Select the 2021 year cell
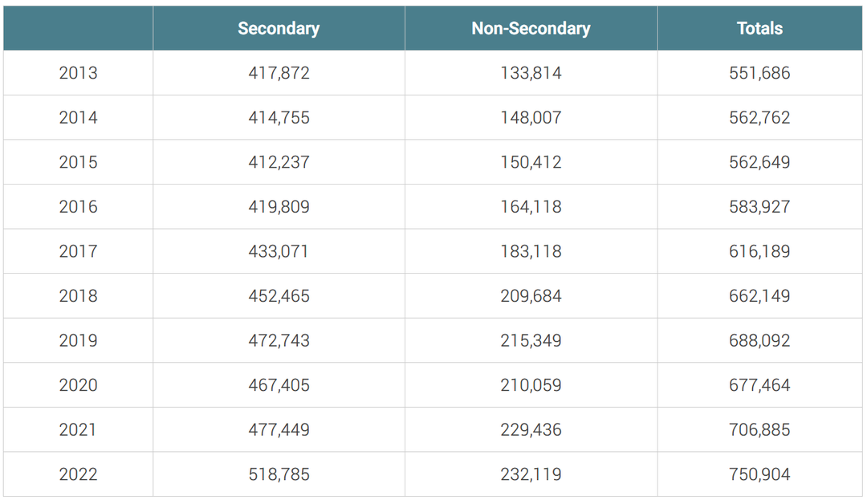The image size is (867, 504). (x=78, y=429)
